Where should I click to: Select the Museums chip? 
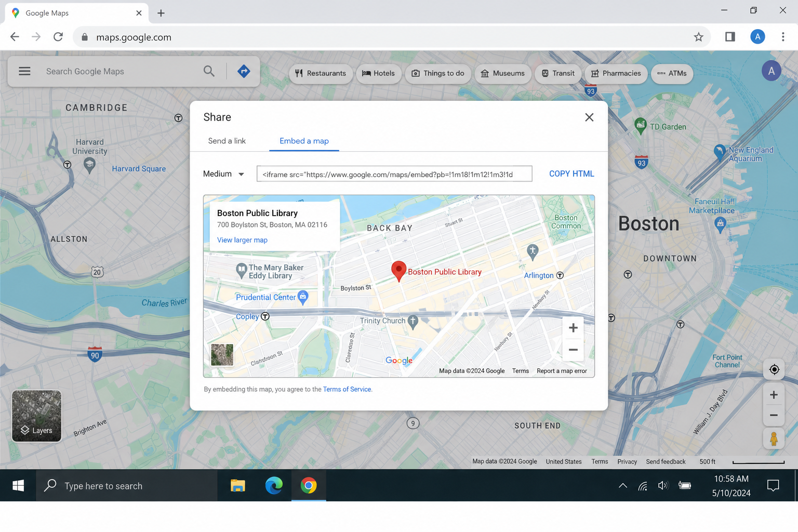502,73
